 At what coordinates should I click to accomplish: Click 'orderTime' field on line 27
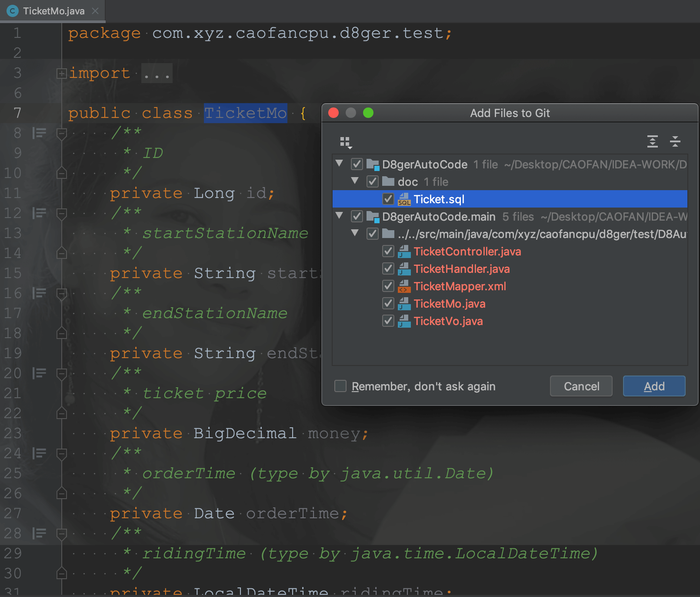pos(292,513)
